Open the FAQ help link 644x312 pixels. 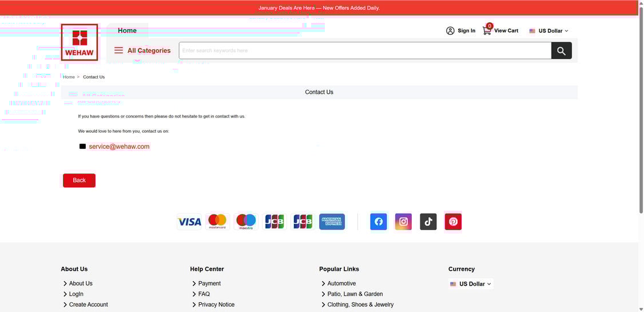pos(204,294)
